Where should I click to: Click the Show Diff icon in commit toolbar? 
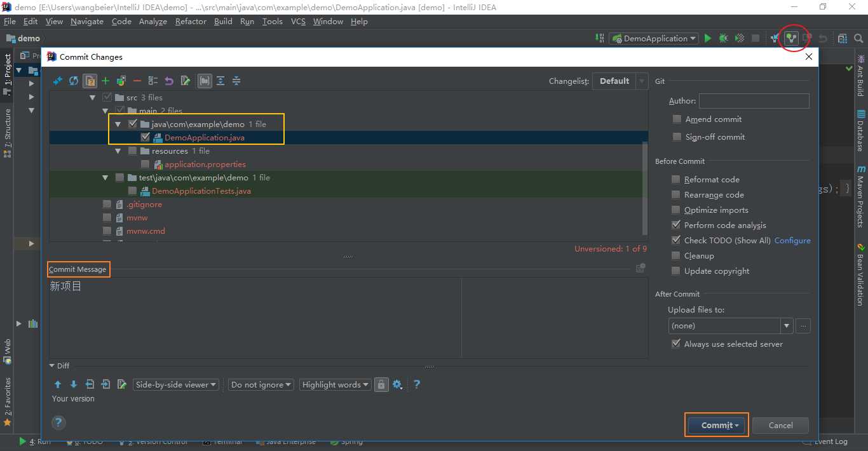pos(58,81)
